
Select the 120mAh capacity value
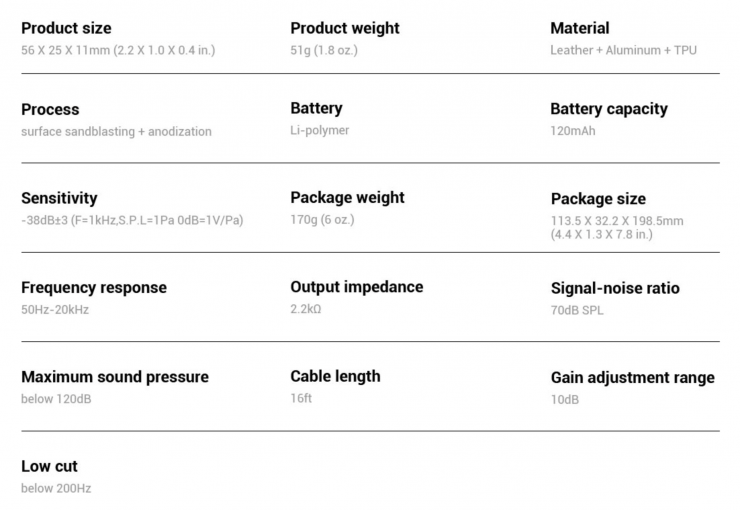coord(573,131)
